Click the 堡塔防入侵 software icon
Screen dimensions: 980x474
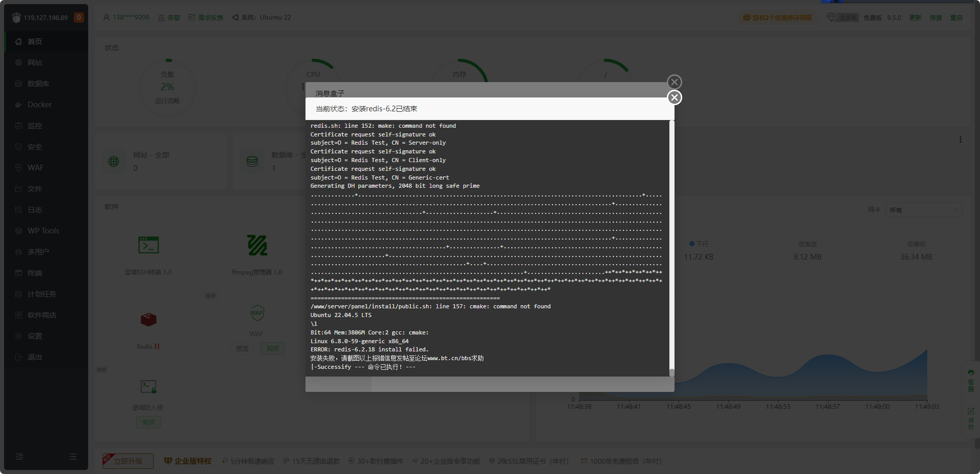point(149,386)
